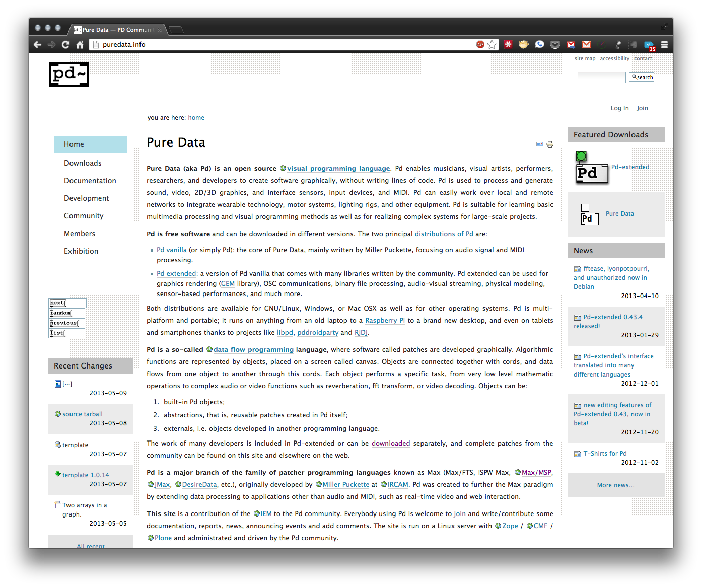Click the Join link in header
This screenshot has width=702, height=588.
coord(642,108)
